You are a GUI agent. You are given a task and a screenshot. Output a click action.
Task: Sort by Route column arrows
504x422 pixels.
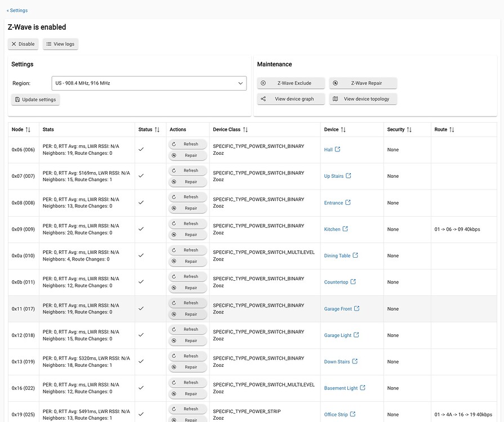(x=452, y=129)
